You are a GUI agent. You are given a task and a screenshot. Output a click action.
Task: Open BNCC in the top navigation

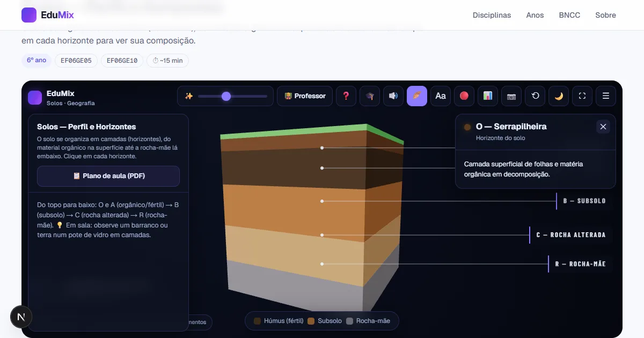click(x=569, y=15)
